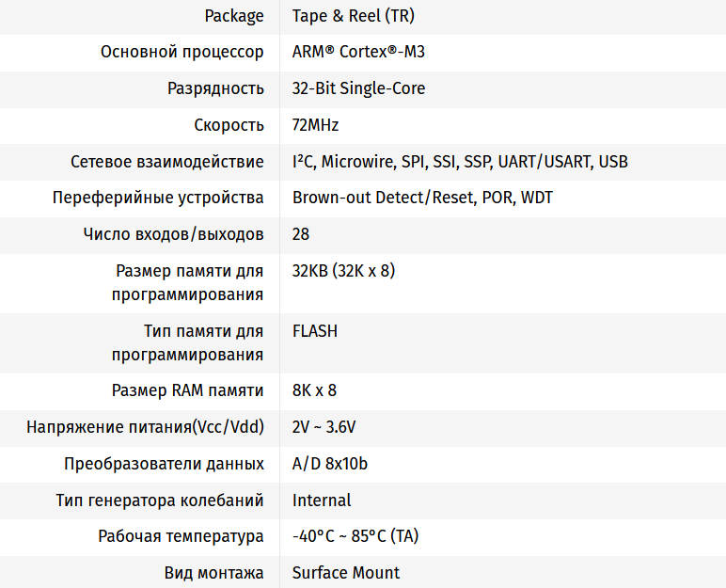Viewport: 726px width, 588px height.
Task: Select the 'Число входов/выходов' label
Action: click(x=173, y=234)
